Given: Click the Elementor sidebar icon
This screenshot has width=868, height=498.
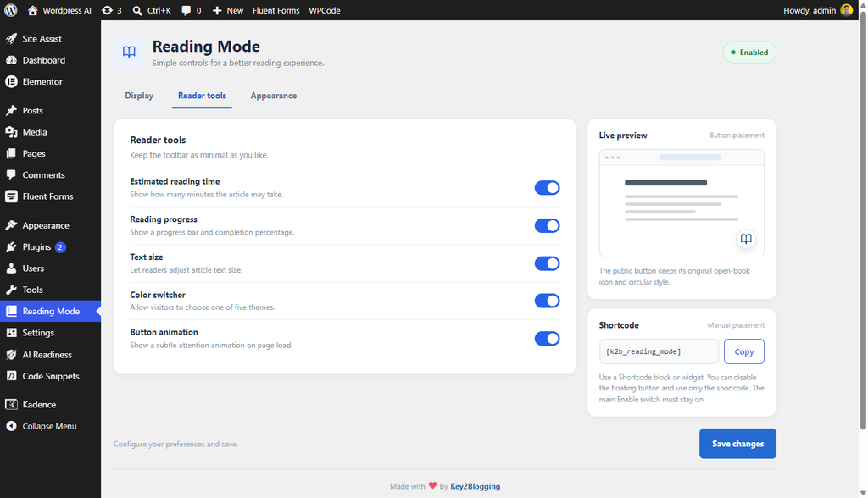Looking at the screenshot, I should 11,81.
